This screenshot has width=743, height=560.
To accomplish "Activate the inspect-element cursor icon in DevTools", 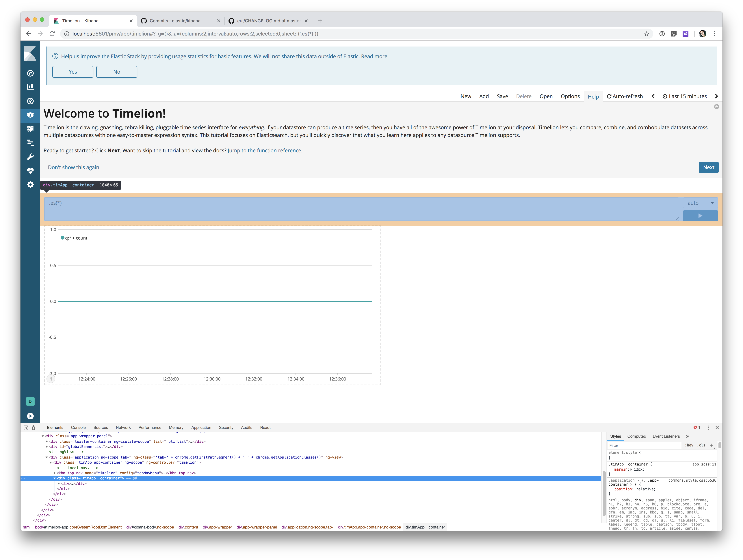I will pyautogui.click(x=26, y=427).
